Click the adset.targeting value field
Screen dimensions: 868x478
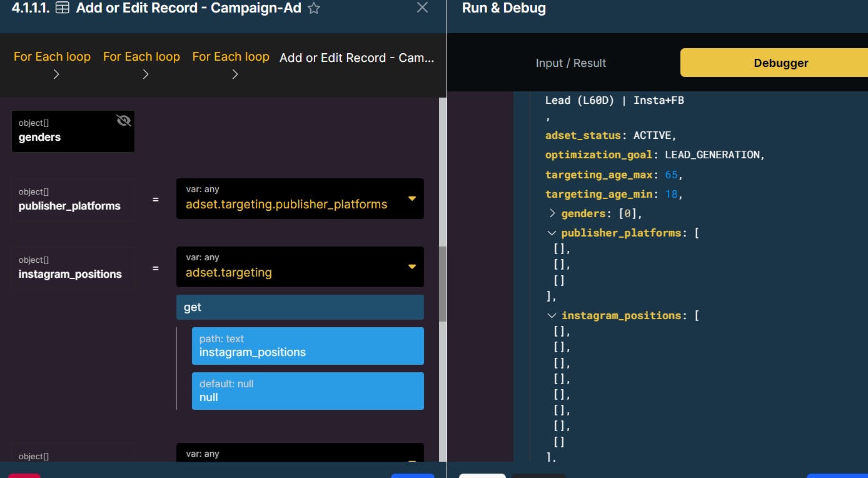[x=300, y=267]
